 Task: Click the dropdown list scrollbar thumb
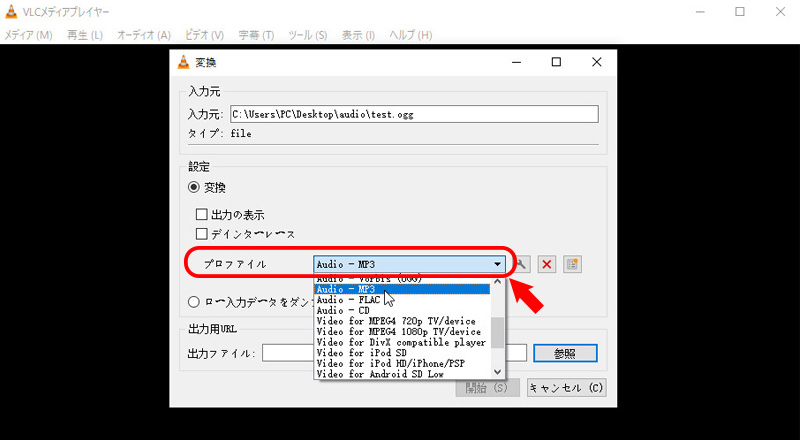point(497,332)
